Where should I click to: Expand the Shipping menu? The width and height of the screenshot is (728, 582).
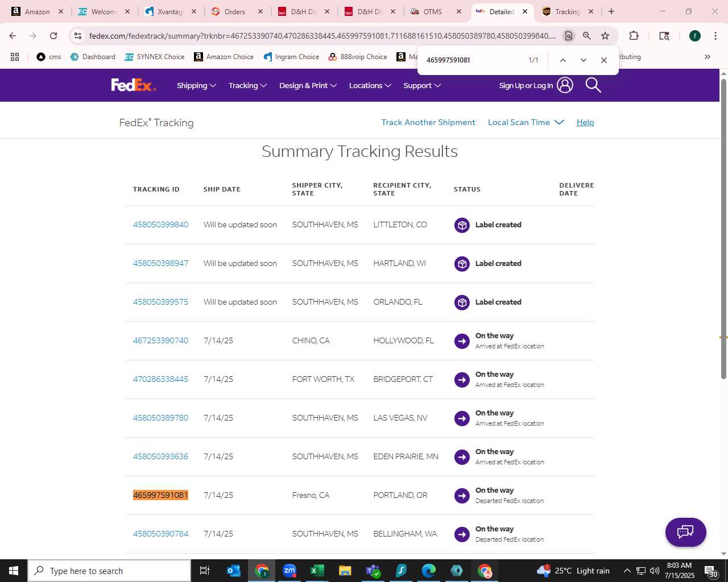click(x=196, y=85)
